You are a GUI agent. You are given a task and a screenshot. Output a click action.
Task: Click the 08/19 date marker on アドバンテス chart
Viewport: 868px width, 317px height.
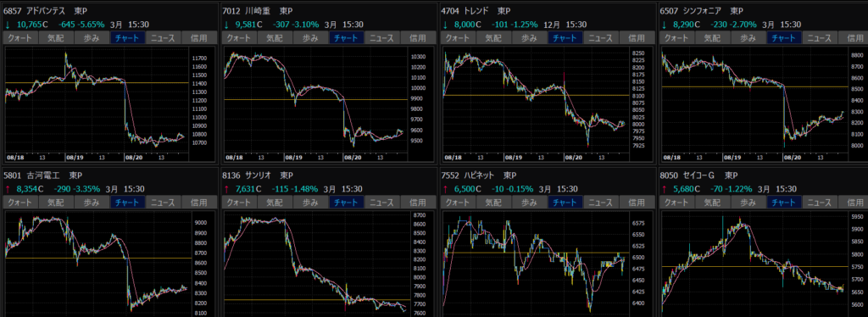(x=74, y=157)
